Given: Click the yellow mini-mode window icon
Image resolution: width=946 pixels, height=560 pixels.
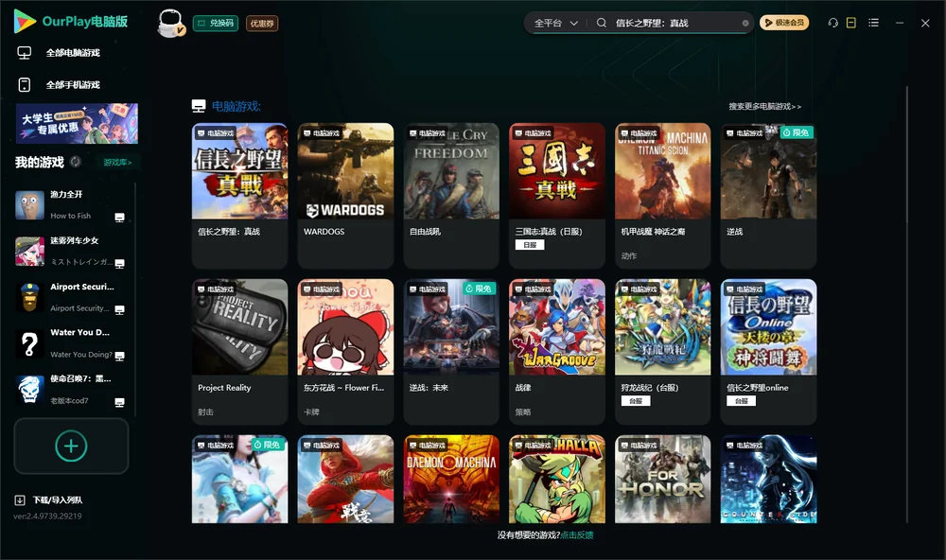Looking at the screenshot, I should pos(851,23).
